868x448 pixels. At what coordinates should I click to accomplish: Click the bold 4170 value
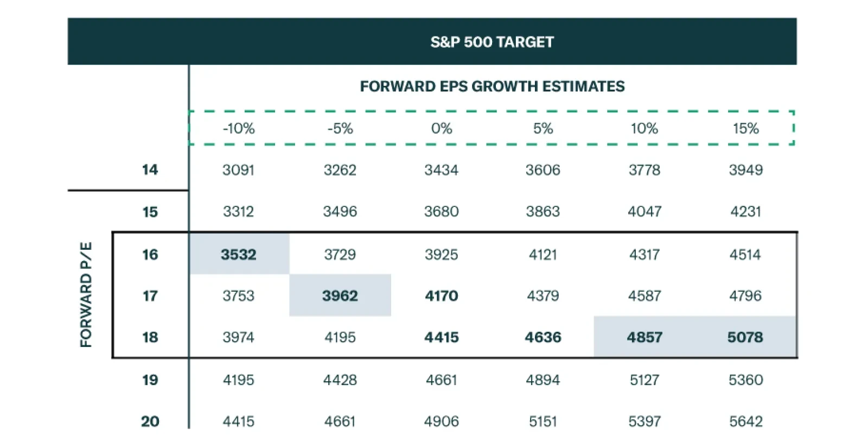(441, 296)
